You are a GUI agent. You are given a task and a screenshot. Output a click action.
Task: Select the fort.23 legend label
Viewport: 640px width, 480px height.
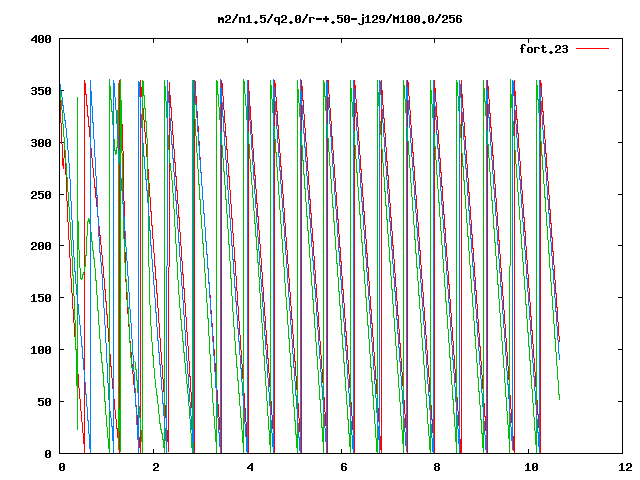(x=543, y=49)
